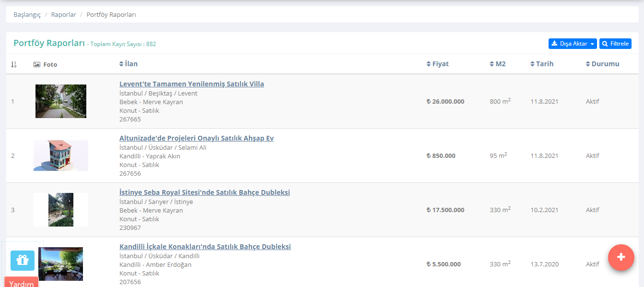
Task: Click the Levent villa garden photo thumbnail
Action: click(61, 101)
